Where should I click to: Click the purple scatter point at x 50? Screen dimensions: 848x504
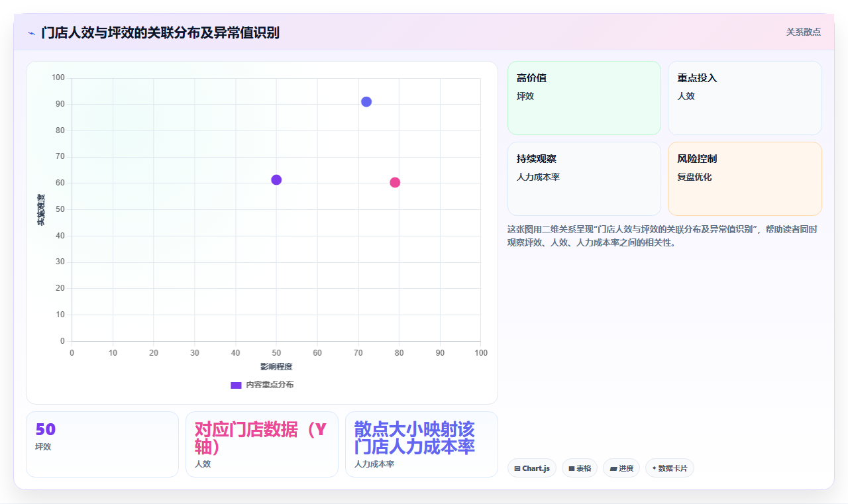(276, 179)
